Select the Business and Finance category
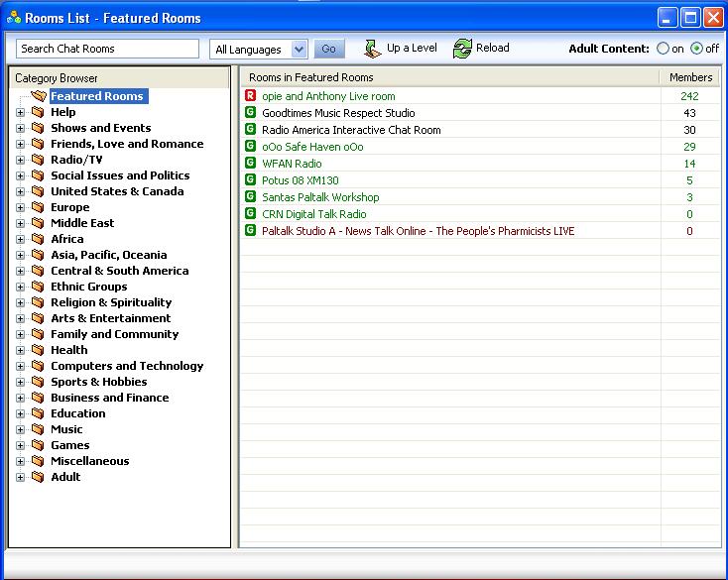Screen dimensions: 728x580 [109, 398]
